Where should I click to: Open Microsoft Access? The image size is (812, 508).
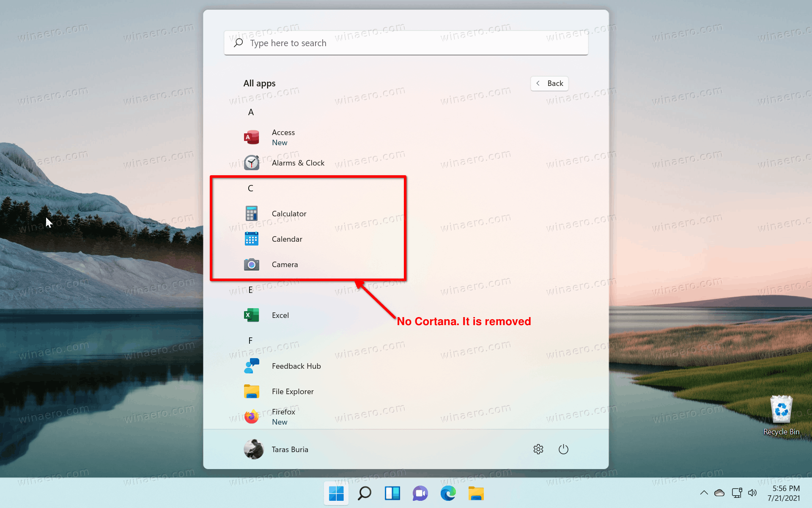coord(283,137)
